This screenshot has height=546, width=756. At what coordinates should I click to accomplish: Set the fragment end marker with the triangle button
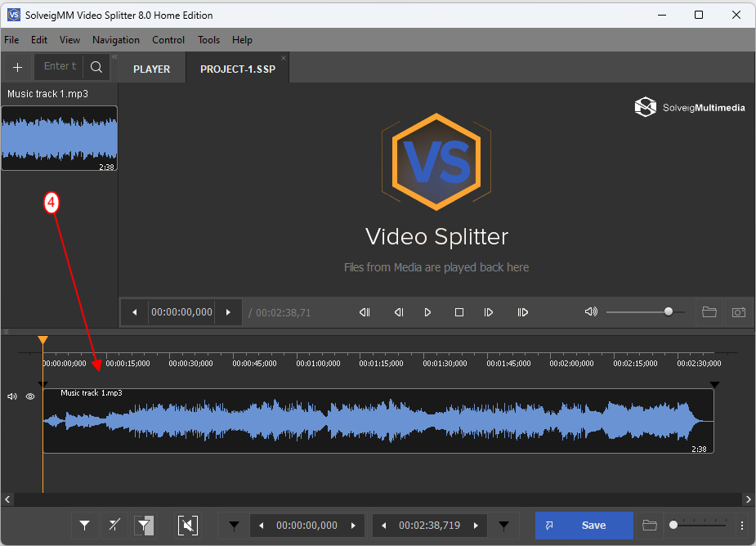(x=503, y=526)
